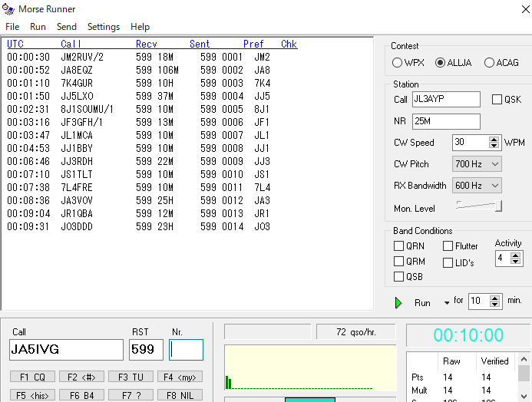Click the UTC column header
This screenshot has width=532, height=402.
click(15, 44)
